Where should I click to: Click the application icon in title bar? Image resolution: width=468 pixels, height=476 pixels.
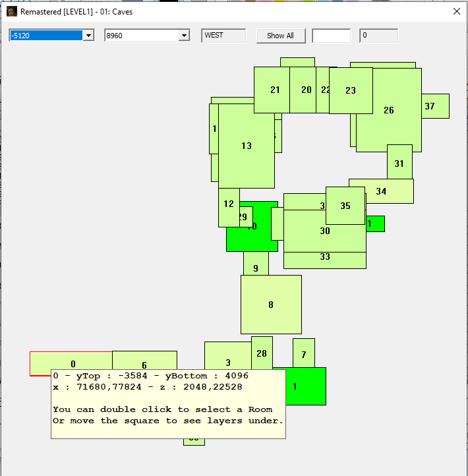point(11,11)
